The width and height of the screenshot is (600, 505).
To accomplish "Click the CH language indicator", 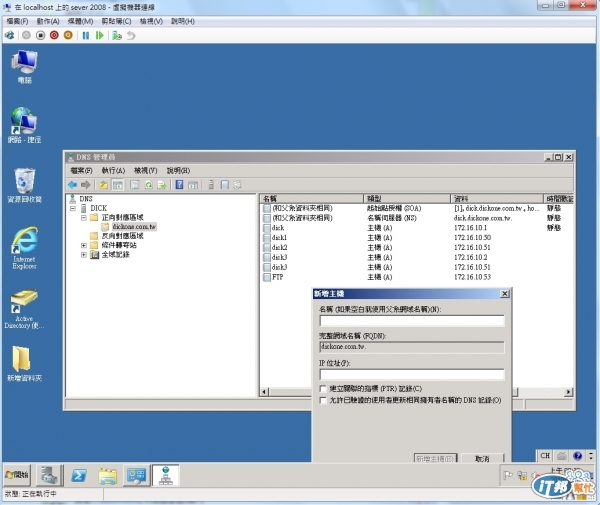I will tap(545, 456).
